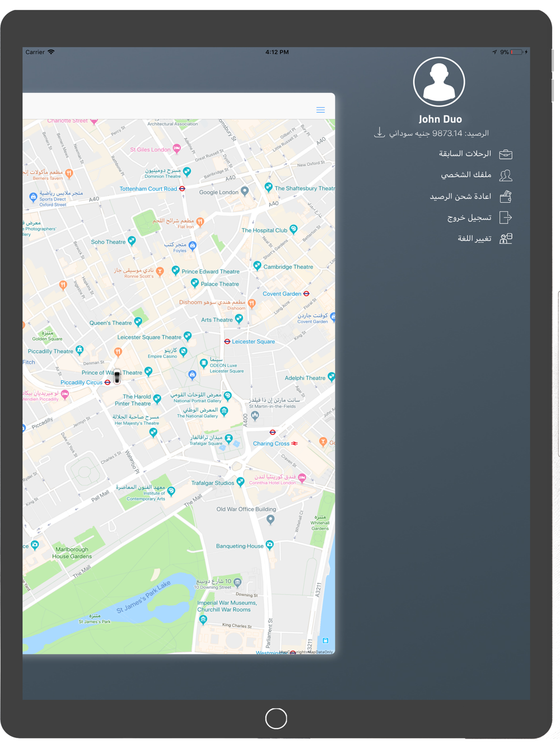Tap the Old War Office Building pin
Image resolution: width=560 pixels, height=747 pixels.
click(x=270, y=520)
